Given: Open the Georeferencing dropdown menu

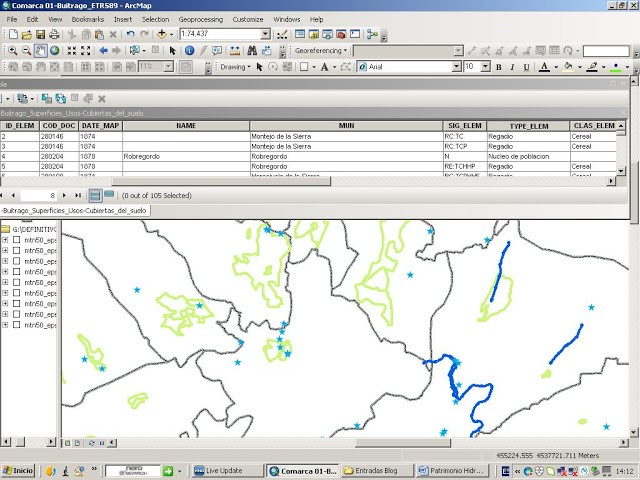Looking at the screenshot, I should [322, 50].
